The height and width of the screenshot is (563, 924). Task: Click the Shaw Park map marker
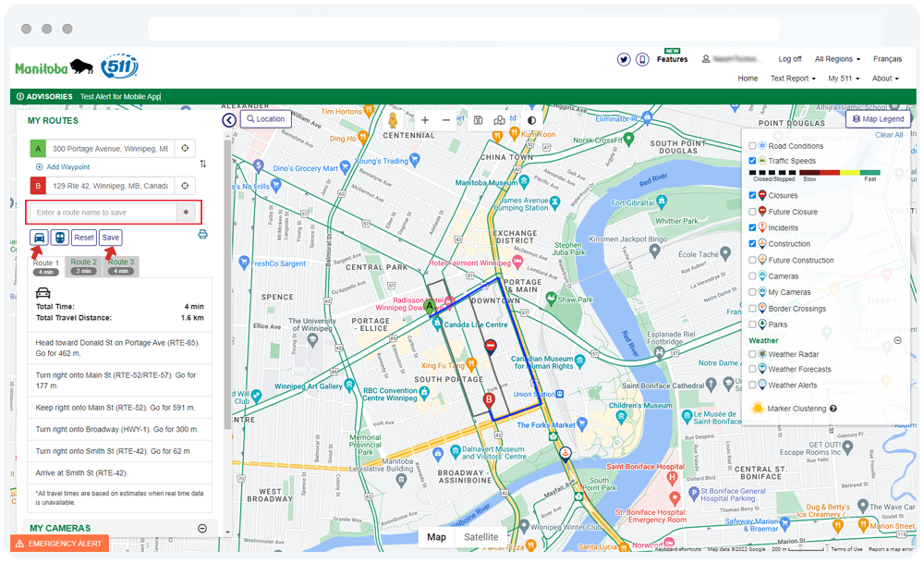coord(551,299)
